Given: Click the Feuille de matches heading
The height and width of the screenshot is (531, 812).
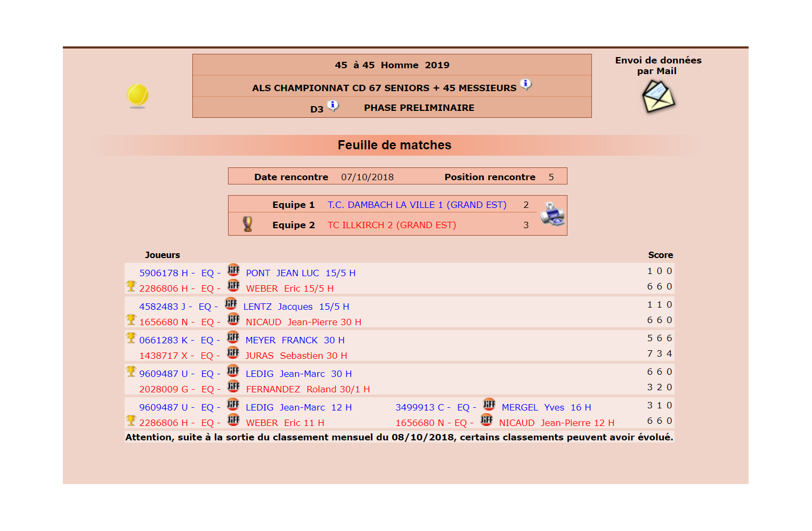Looking at the screenshot, I should click(394, 145).
